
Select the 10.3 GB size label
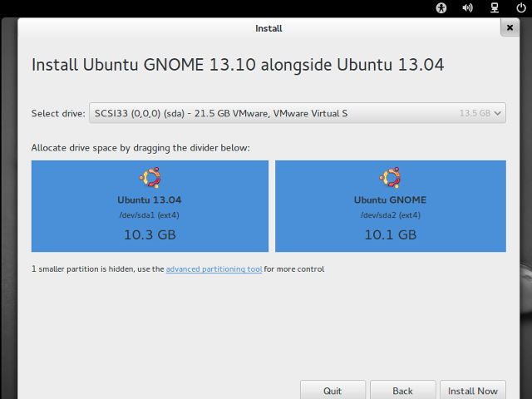150,234
